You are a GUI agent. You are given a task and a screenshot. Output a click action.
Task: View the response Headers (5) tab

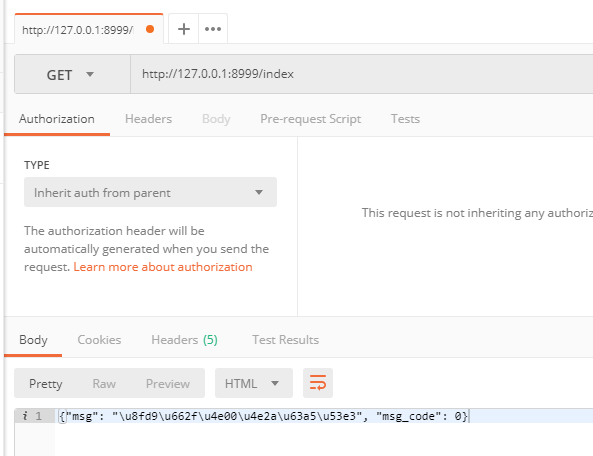pyautogui.click(x=184, y=340)
